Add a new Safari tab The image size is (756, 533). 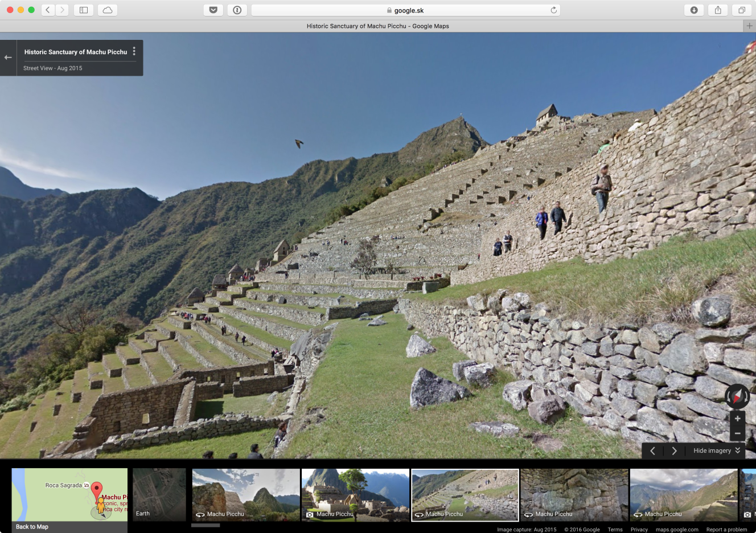point(750,26)
